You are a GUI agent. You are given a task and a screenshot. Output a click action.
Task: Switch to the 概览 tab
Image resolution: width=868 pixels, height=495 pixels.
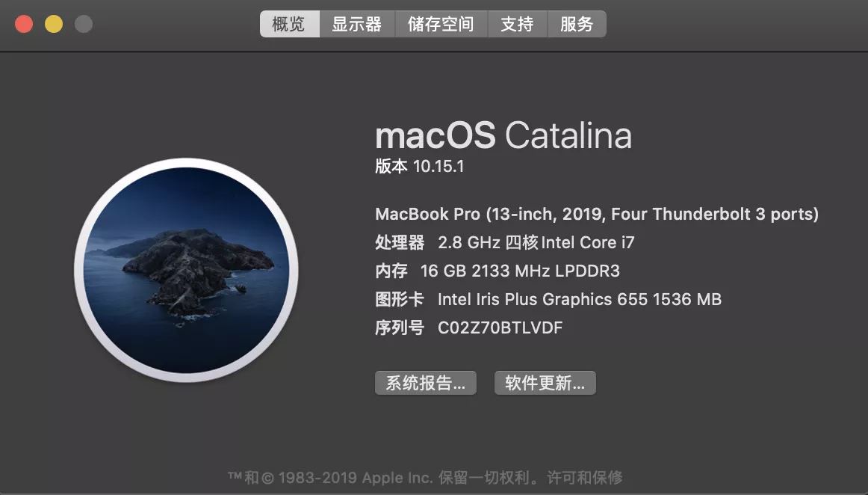tap(290, 24)
